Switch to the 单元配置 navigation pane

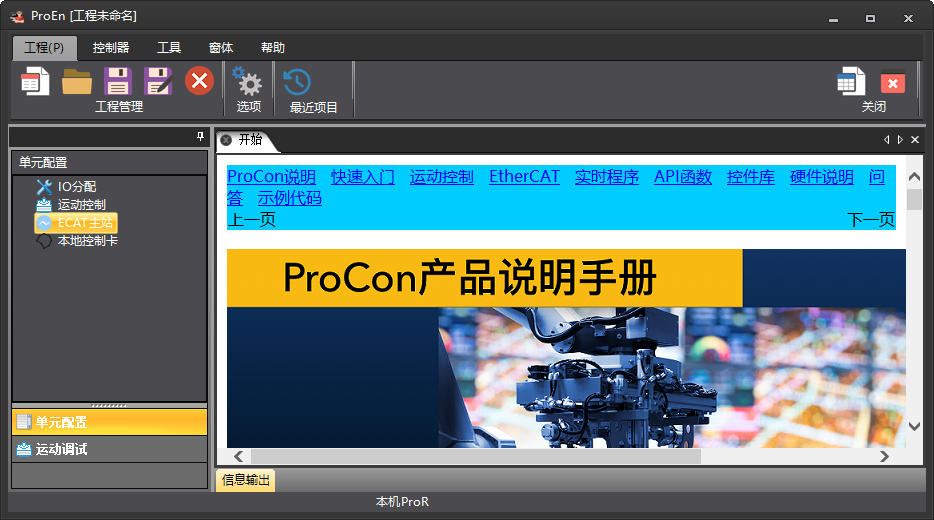pyautogui.click(x=110, y=422)
